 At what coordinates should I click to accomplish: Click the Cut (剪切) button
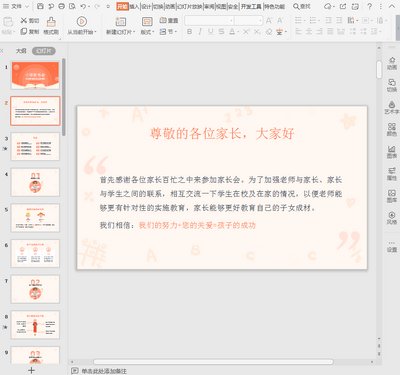point(29,21)
